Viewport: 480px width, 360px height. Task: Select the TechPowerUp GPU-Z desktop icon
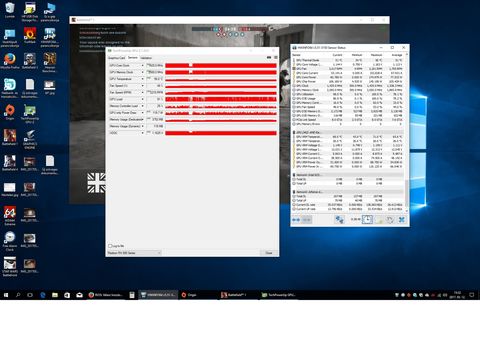pyautogui.click(x=30, y=113)
